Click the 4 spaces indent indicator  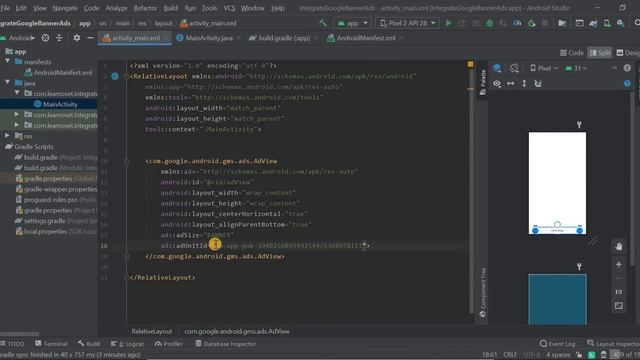click(x=558, y=355)
